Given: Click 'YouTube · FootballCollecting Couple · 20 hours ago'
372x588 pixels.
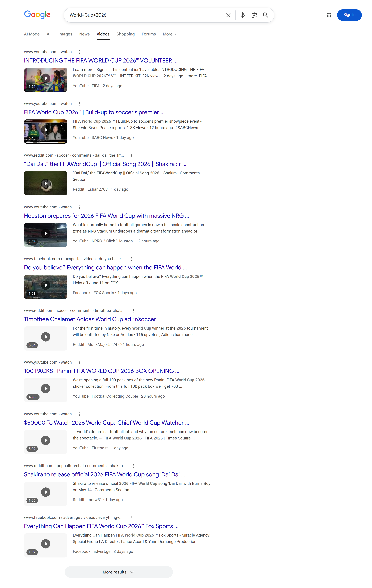Looking at the screenshot, I should 119,397.
